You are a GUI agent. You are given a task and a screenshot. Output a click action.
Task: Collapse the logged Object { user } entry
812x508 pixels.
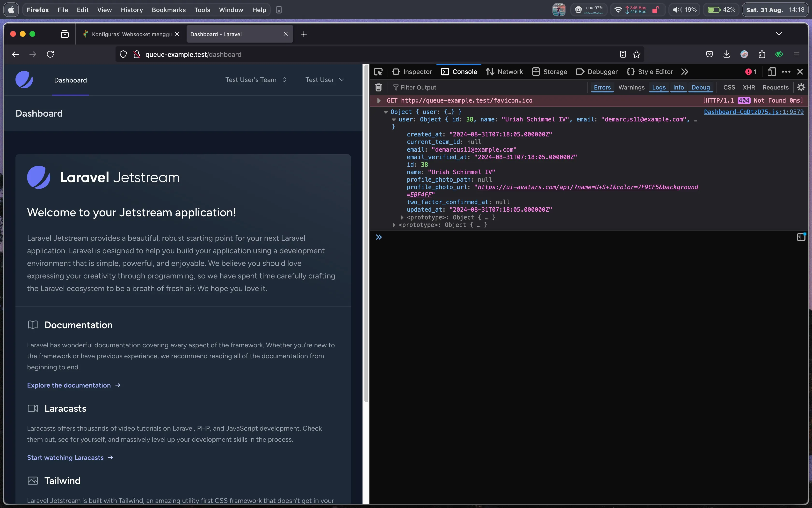(385, 112)
